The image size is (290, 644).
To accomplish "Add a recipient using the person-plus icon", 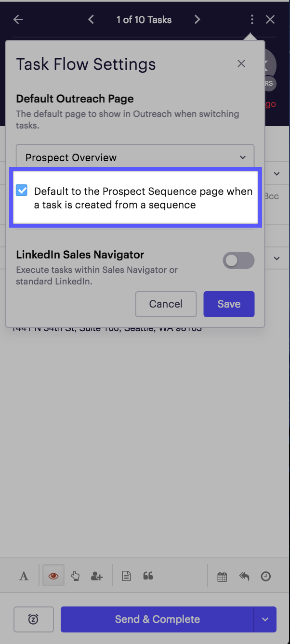I will coord(96,576).
